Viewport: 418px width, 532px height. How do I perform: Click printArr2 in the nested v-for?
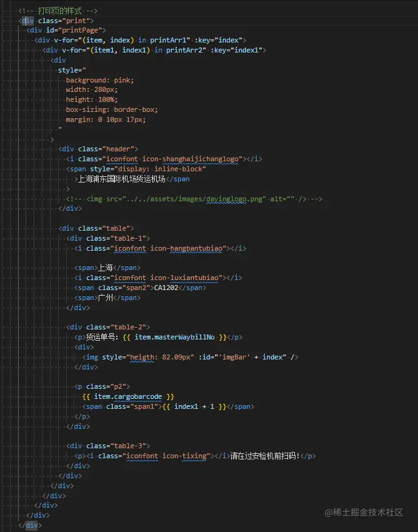186,50
